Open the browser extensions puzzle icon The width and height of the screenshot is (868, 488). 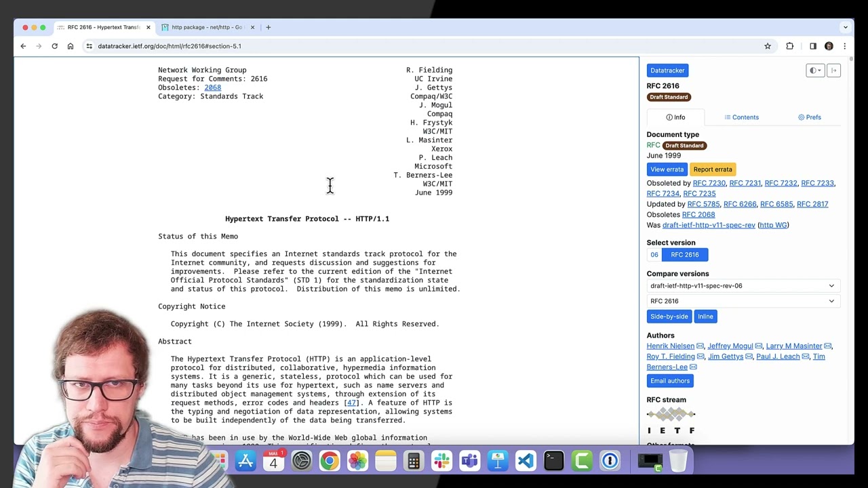click(x=790, y=46)
